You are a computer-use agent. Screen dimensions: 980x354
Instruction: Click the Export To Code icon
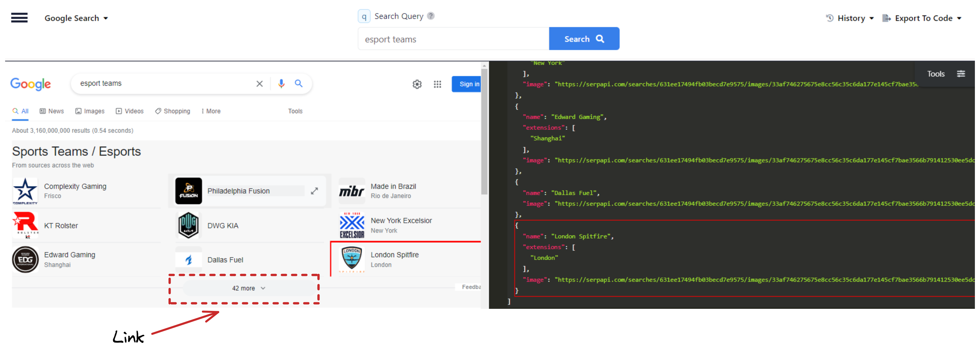click(x=886, y=18)
